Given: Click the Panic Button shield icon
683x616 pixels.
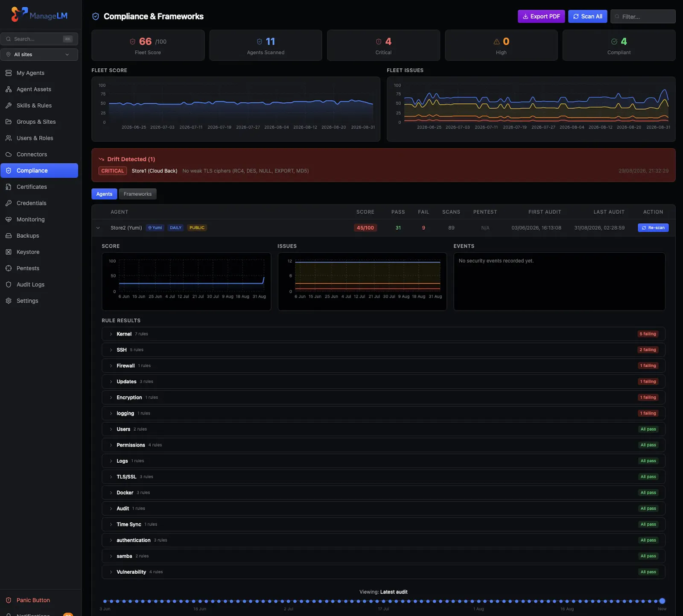Looking at the screenshot, I should pyautogui.click(x=9, y=600).
